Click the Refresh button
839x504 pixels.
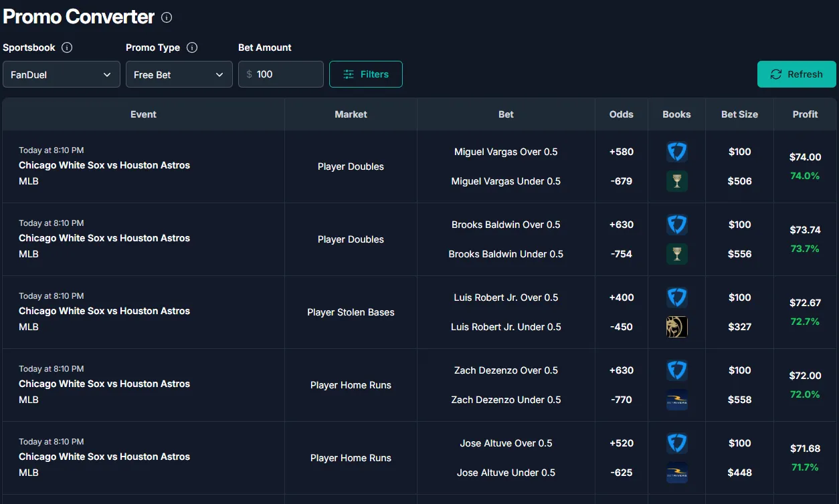tap(797, 74)
